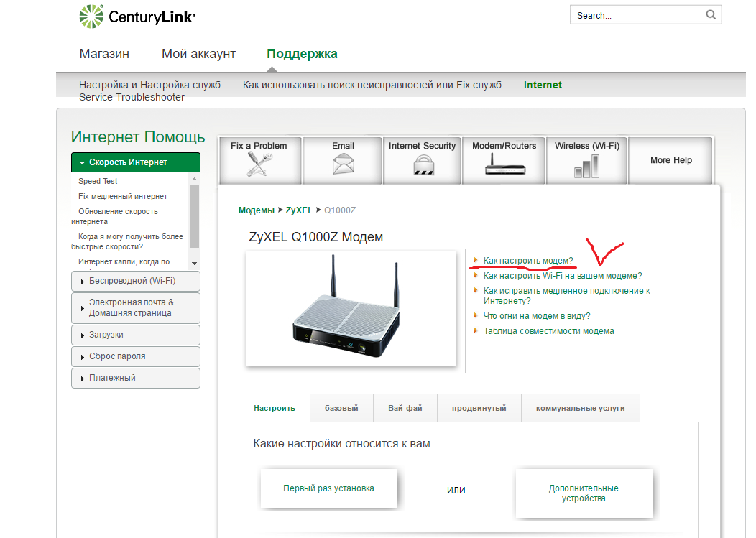Open the Modem/Routers tab
This screenshot has height=538, width=756.
504,160
